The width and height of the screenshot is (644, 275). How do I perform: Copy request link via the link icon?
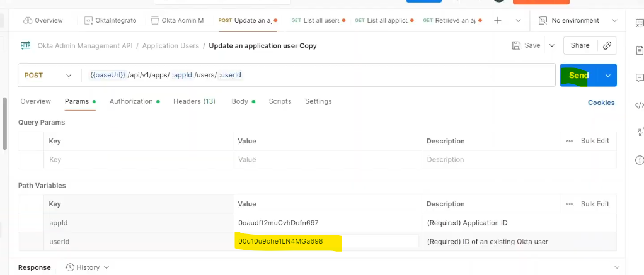tap(607, 45)
